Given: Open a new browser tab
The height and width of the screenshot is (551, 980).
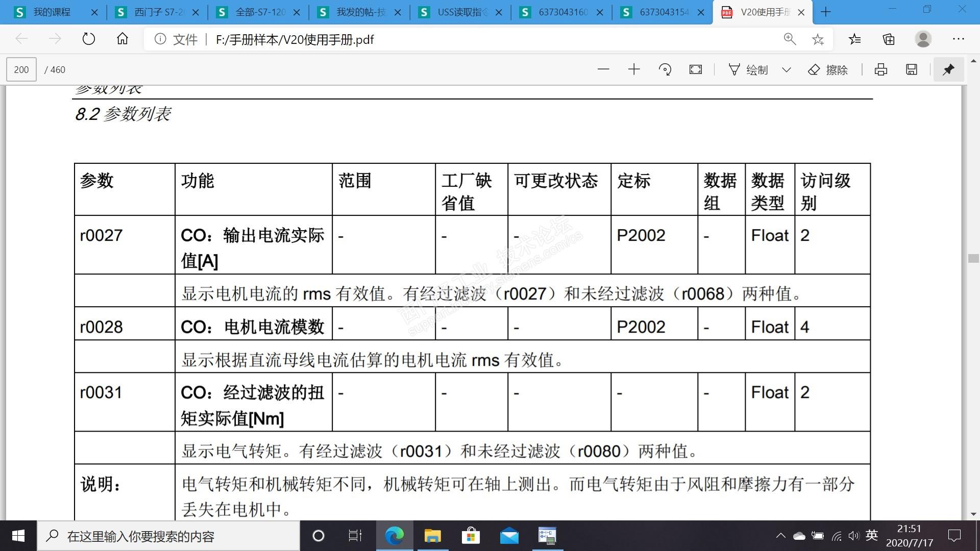Looking at the screenshot, I should click(x=826, y=12).
